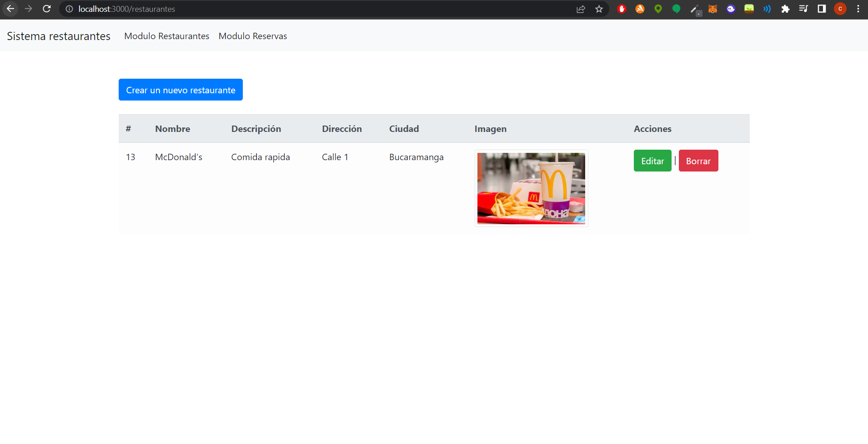Click the browser forward arrow

pos(28,9)
